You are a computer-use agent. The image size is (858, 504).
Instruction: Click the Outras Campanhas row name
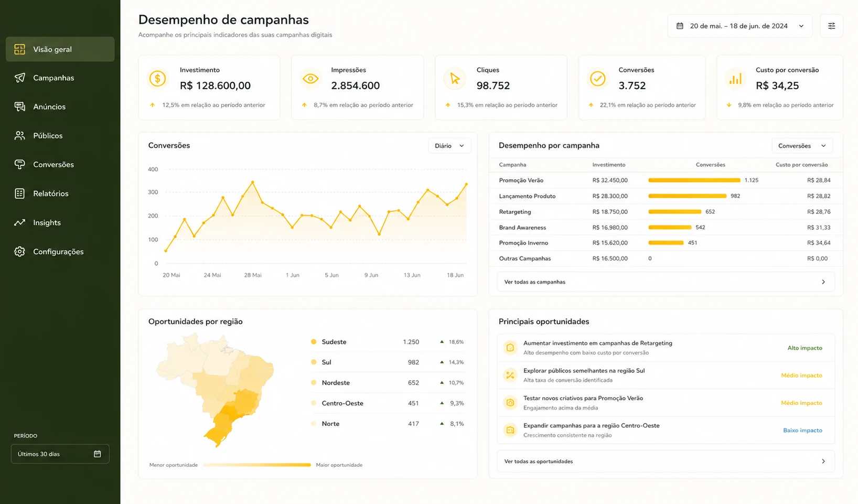coord(524,259)
